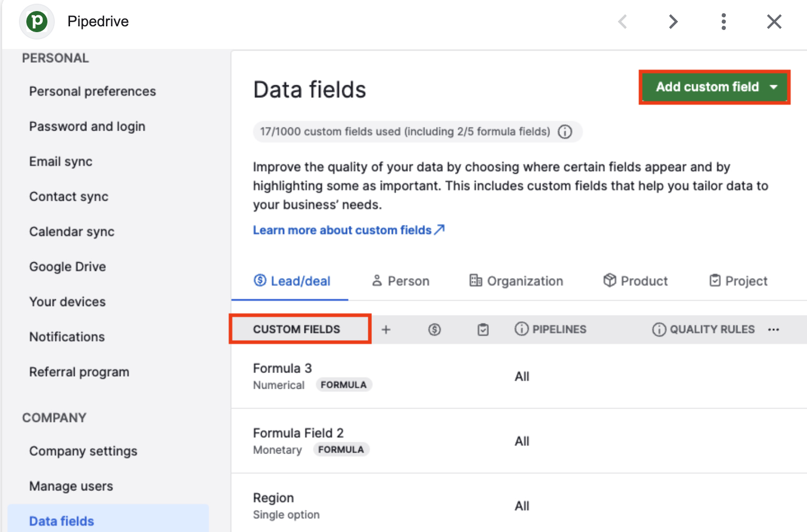Select Data fields in the sidebar

(x=61, y=520)
